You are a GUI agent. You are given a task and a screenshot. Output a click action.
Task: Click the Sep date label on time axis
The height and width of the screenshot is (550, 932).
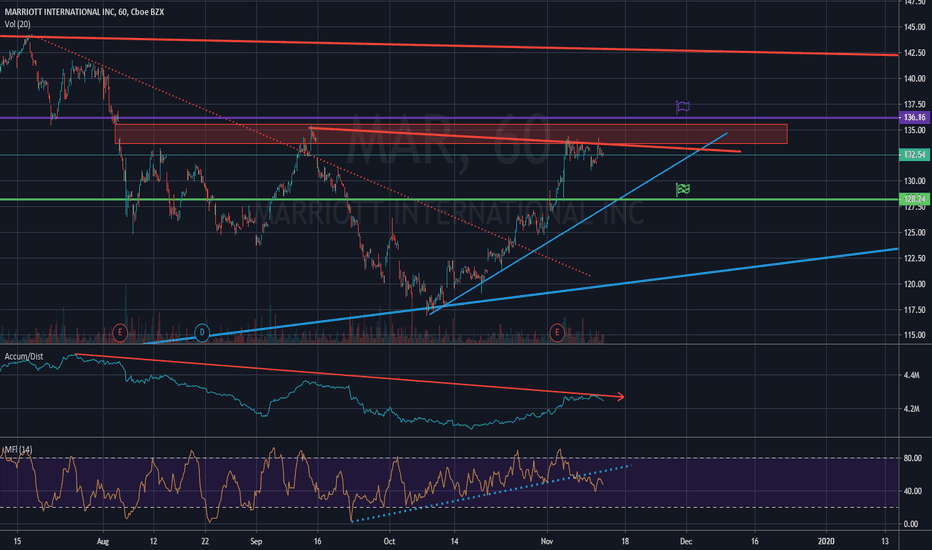point(256,541)
